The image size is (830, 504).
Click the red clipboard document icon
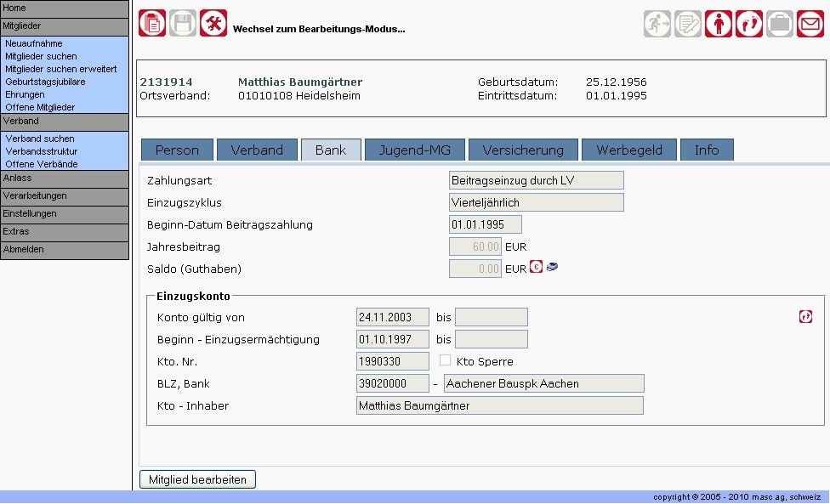tap(152, 23)
